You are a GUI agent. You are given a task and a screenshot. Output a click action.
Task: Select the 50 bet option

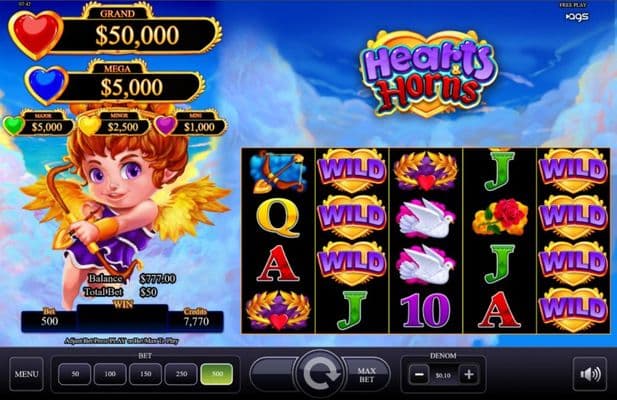click(75, 374)
